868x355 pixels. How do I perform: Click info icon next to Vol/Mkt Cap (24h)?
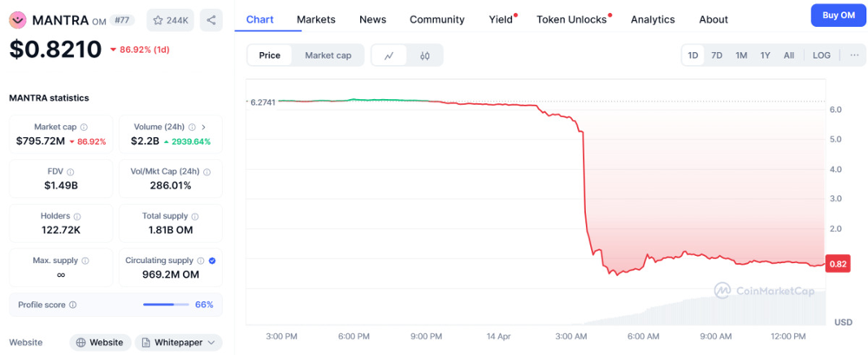(x=207, y=172)
